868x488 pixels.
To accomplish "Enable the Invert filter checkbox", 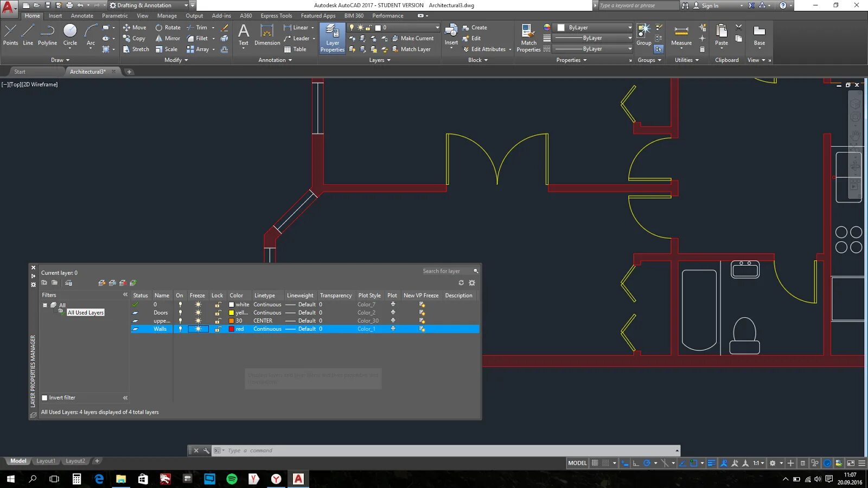I will pos(45,398).
